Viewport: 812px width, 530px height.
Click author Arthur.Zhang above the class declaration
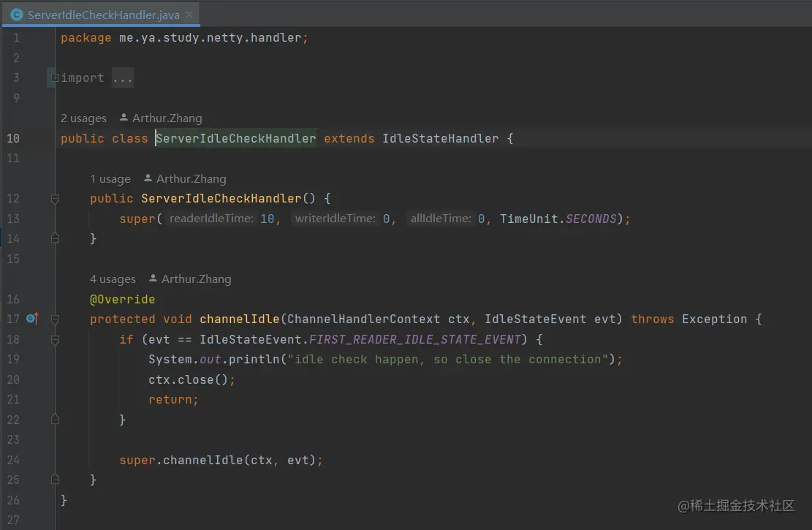[167, 118]
